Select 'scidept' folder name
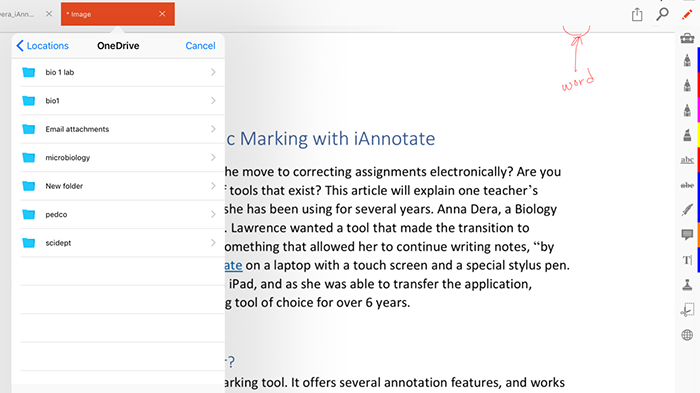The height and width of the screenshot is (393, 700). click(x=58, y=243)
